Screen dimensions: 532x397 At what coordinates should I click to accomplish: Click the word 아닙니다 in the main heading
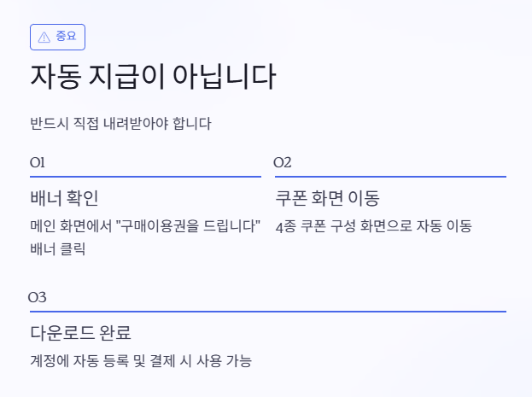(x=225, y=77)
